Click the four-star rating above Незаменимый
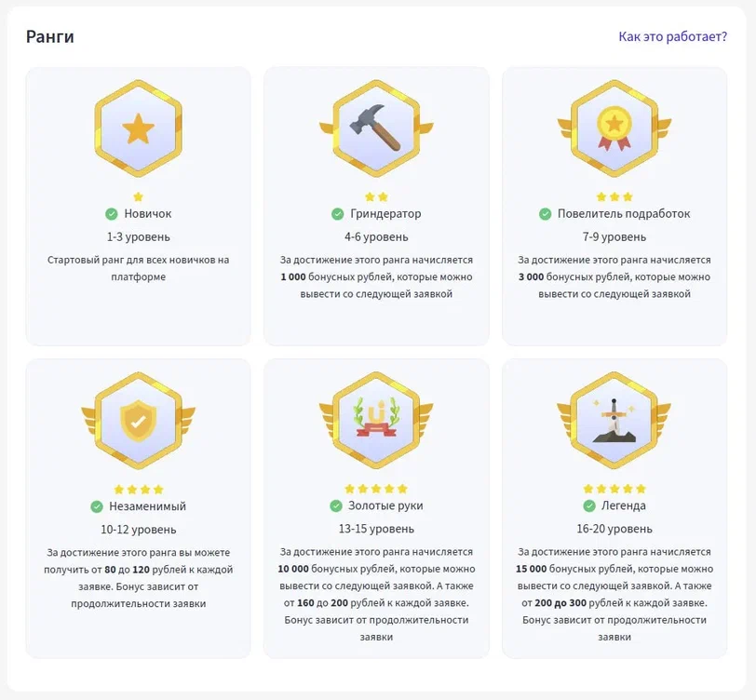The height and width of the screenshot is (700, 756). click(138, 489)
